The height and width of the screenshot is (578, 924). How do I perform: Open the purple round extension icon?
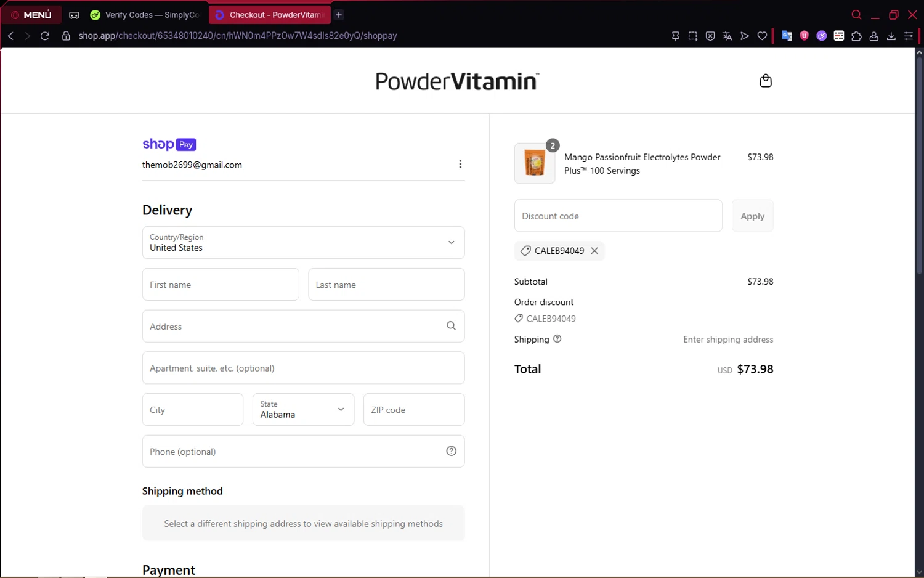821,36
